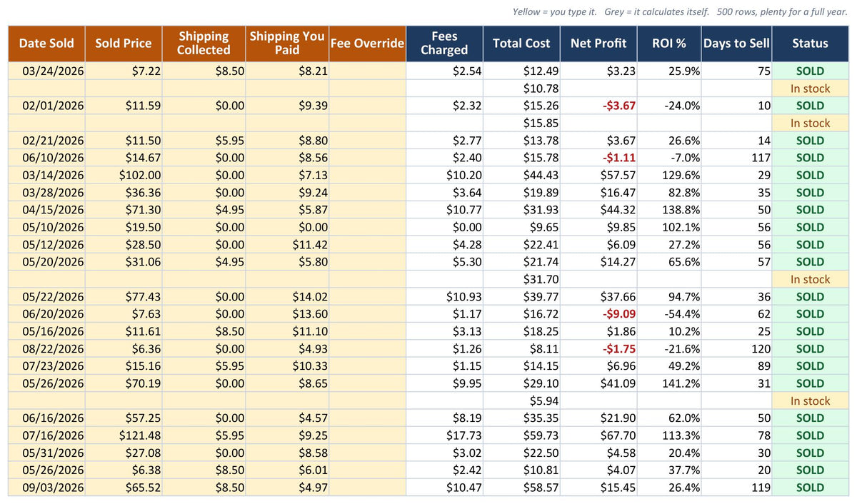Click date cell 08/22/2026

coord(46,348)
